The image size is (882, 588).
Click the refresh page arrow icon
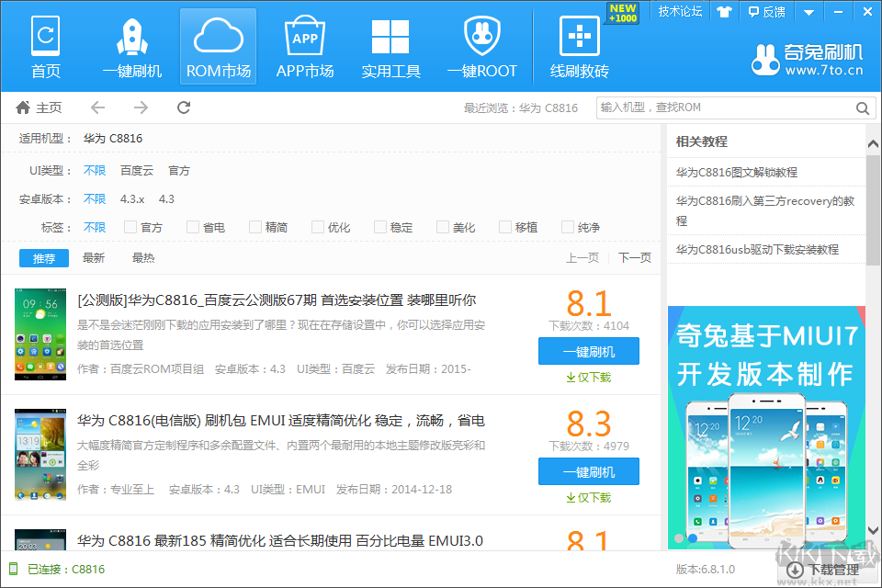[x=184, y=107]
